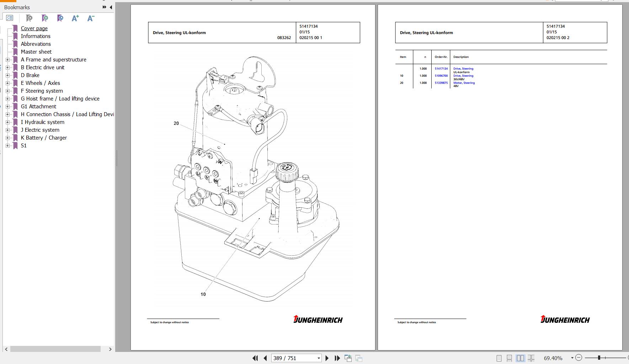Expand the K Battery / Charger bookmark
This screenshot has height=364, width=629.
[7, 138]
